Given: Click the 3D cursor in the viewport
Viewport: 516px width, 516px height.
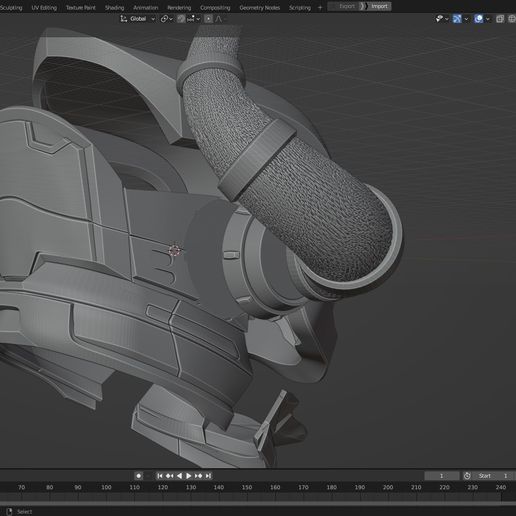Looking at the screenshot, I should [x=175, y=251].
